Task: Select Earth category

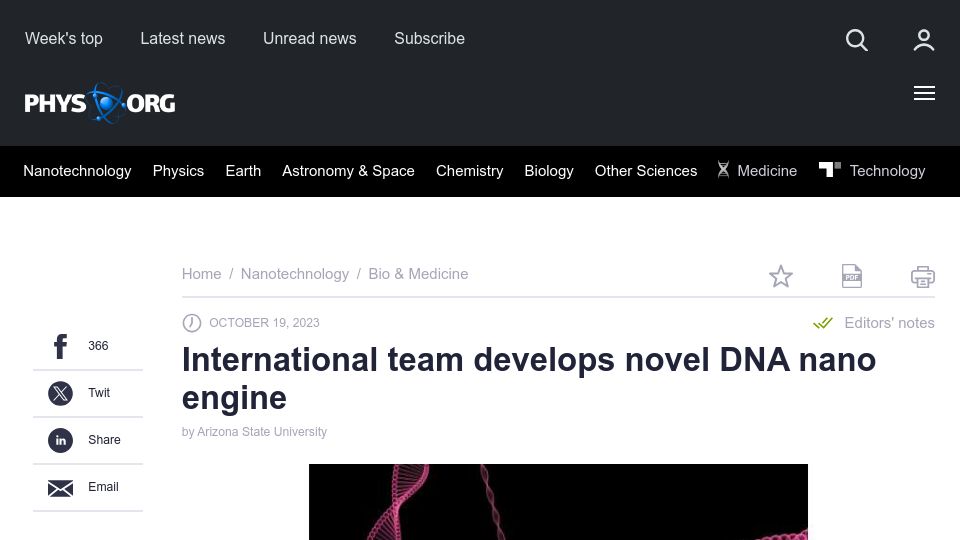Action: coord(243,171)
